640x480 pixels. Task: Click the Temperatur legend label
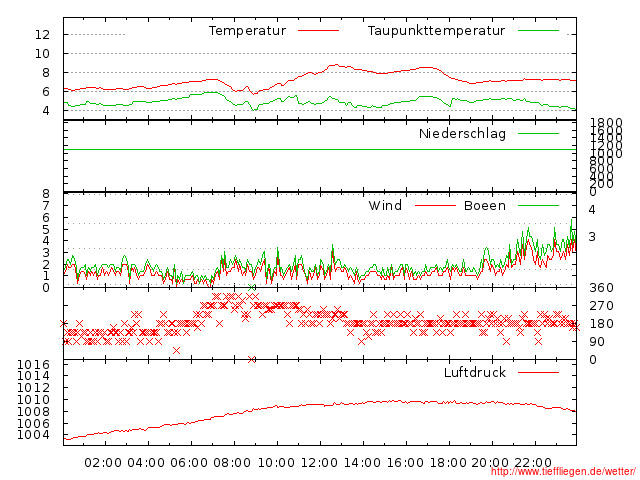point(247,31)
